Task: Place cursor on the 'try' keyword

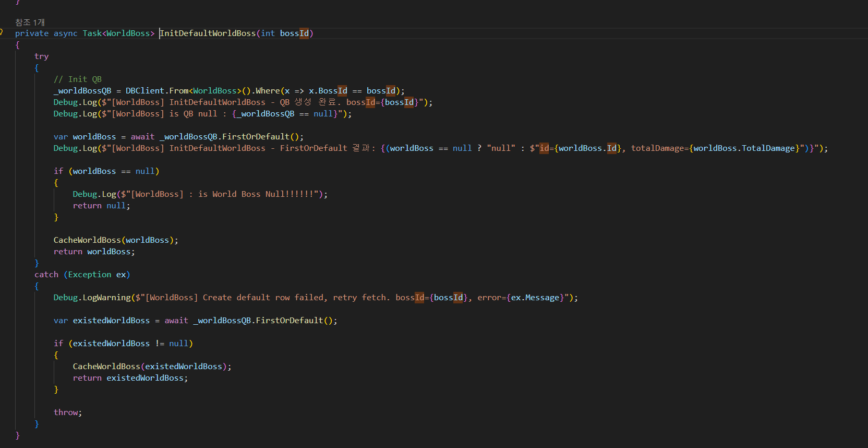Action: pyautogui.click(x=41, y=56)
